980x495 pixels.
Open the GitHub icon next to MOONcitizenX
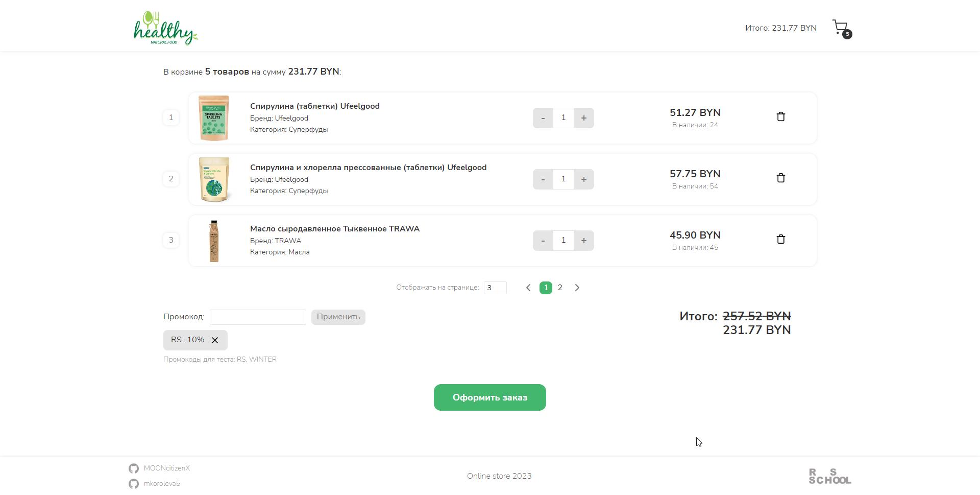(134, 468)
